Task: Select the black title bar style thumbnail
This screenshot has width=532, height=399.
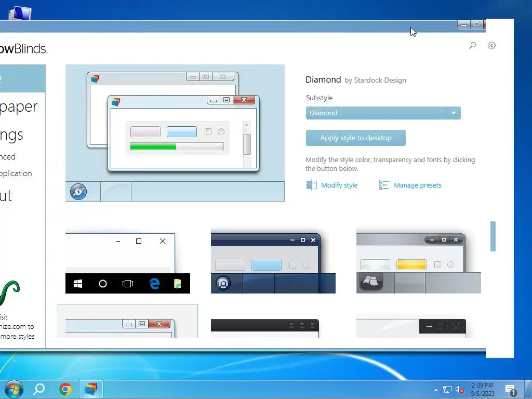Action: 265,328
